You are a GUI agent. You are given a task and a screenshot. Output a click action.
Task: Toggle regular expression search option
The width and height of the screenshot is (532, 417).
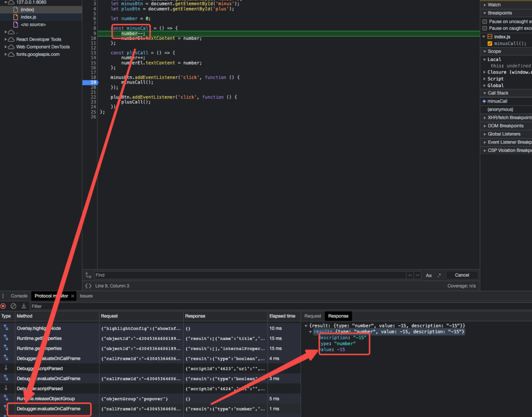pos(439,275)
